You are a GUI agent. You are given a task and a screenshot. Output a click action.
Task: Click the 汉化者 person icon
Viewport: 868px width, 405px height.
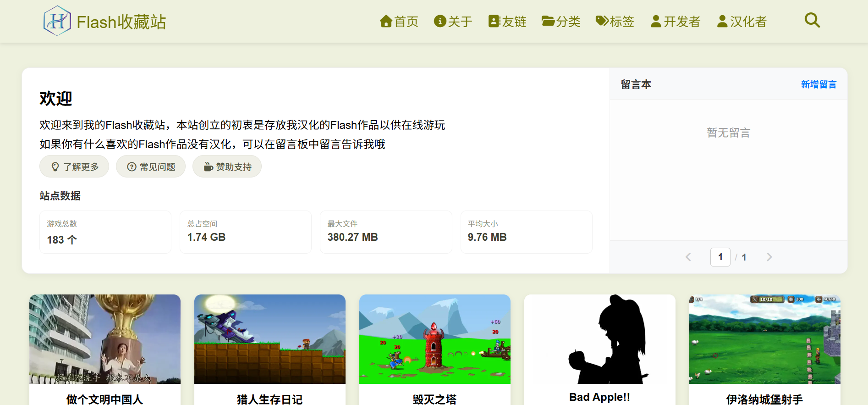[x=722, y=22]
